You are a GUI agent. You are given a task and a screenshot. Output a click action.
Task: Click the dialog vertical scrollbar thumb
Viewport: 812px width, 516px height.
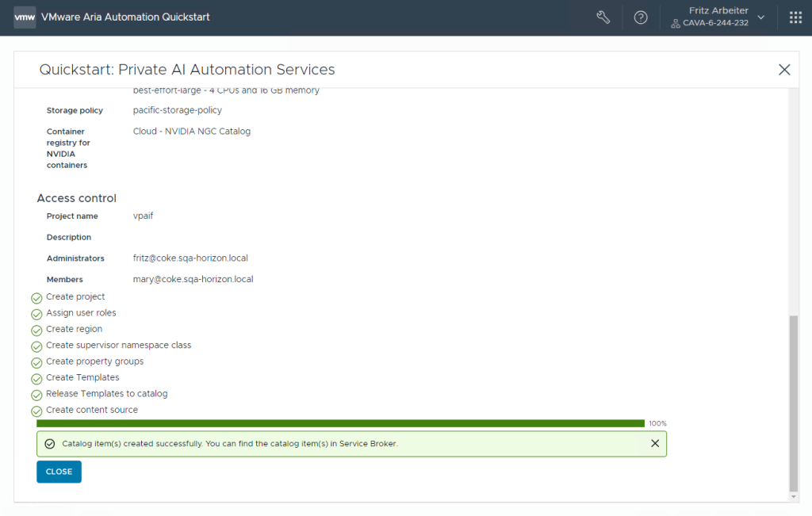tap(793, 403)
